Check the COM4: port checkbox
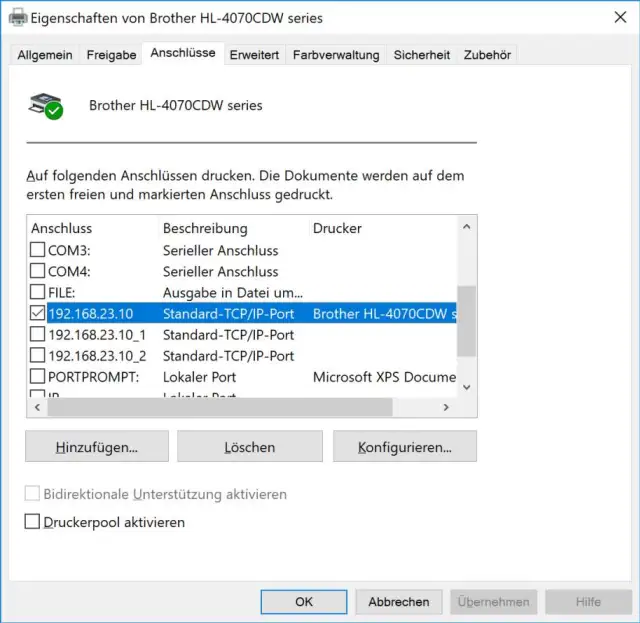 click(x=38, y=271)
